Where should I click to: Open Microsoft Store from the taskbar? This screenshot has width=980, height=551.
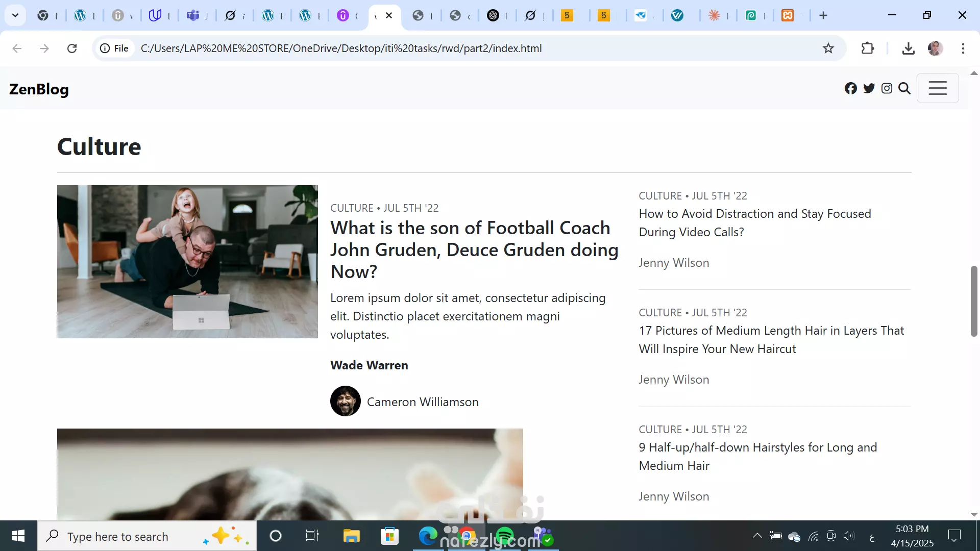tap(389, 536)
